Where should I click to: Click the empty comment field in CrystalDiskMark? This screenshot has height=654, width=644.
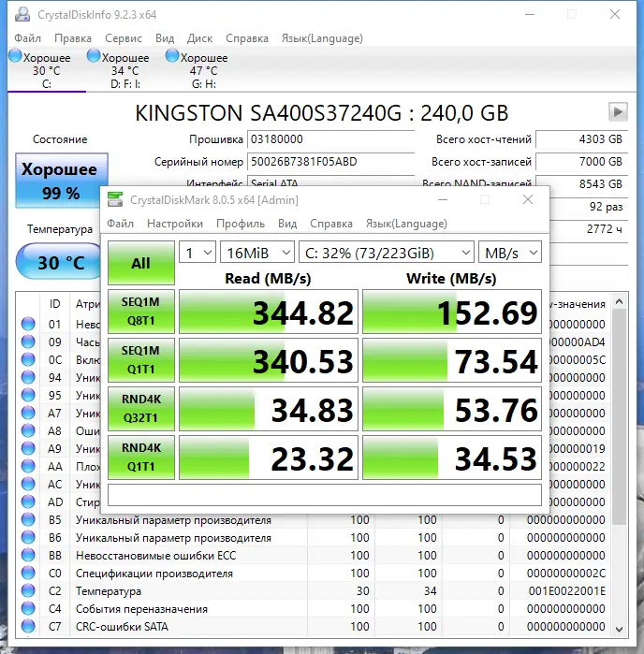pos(325,495)
